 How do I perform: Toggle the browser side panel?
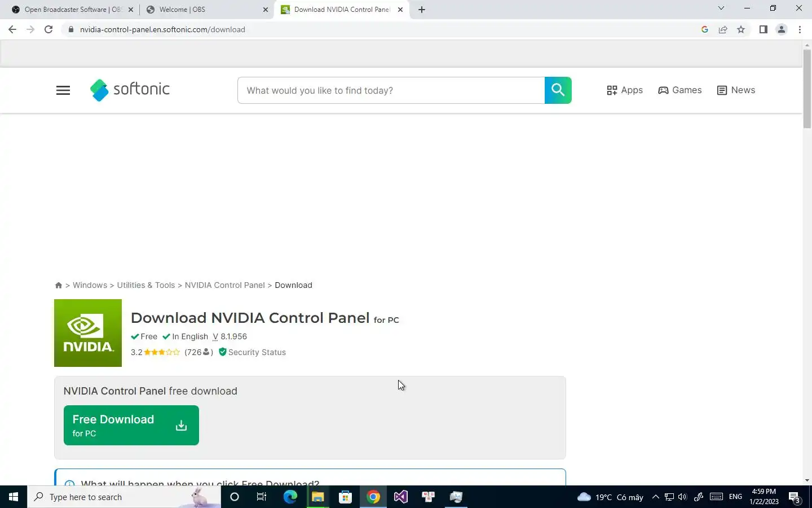pos(763,29)
